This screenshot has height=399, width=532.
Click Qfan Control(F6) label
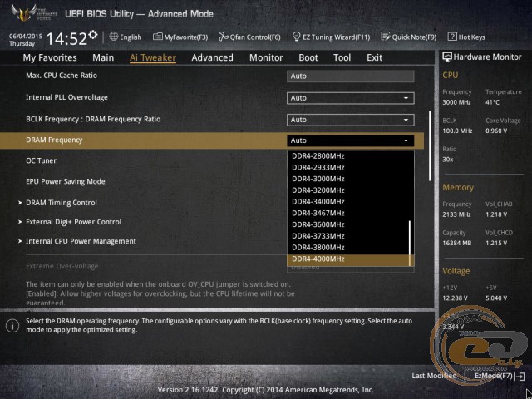pos(255,37)
